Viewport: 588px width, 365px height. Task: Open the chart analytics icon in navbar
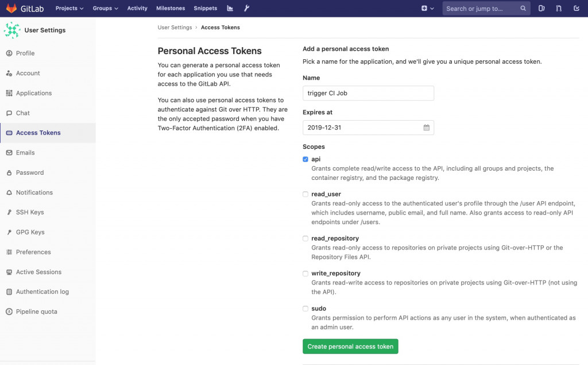point(230,9)
